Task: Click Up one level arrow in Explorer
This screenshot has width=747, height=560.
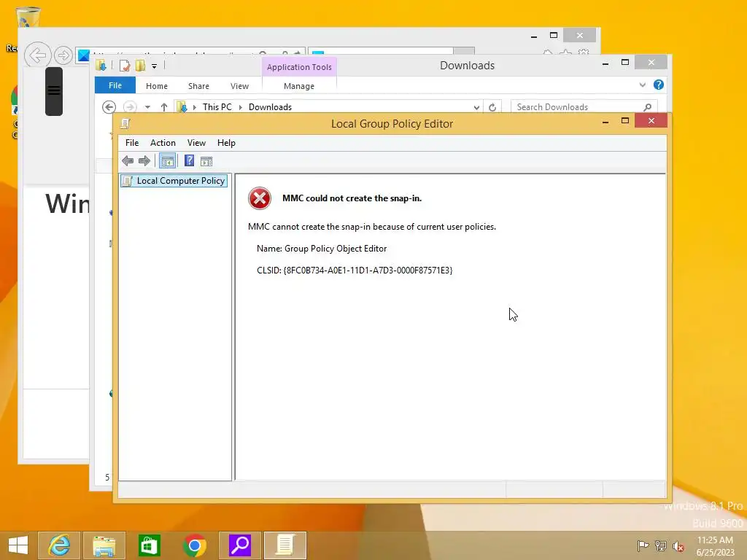Action: pos(164,107)
